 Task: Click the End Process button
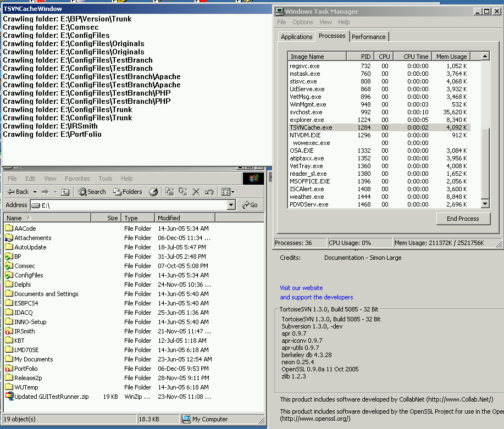coord(463,219)
